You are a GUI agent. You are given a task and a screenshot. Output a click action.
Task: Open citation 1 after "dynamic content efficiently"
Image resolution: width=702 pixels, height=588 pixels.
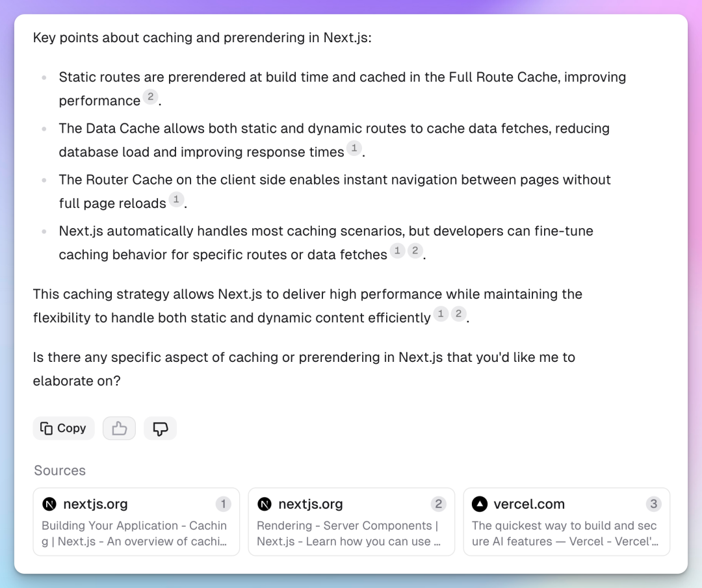441,314
